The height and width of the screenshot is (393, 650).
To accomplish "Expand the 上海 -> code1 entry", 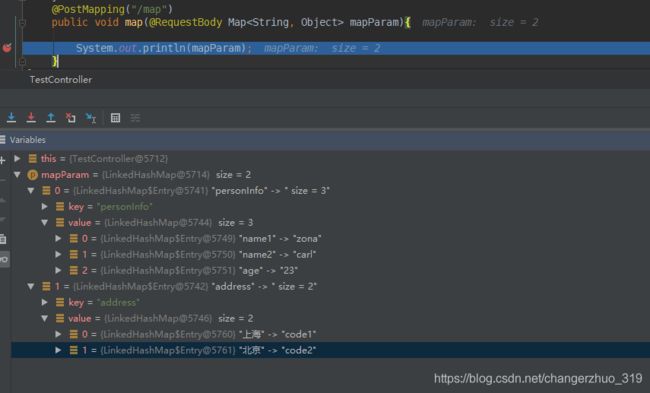I will point(58,334).
